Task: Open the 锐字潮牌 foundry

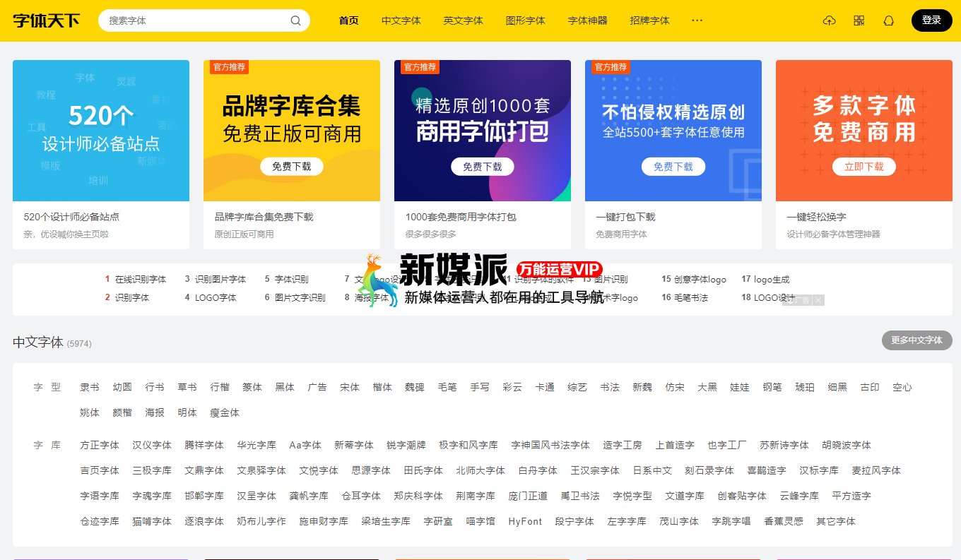Action: pos(406,445)
